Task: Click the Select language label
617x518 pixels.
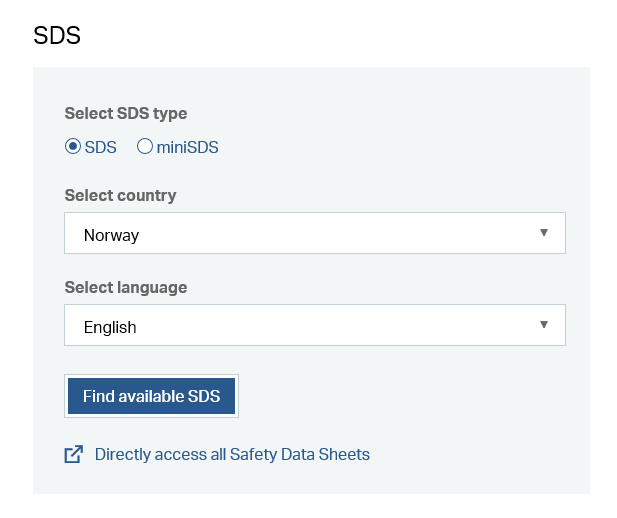Action: 126,288
